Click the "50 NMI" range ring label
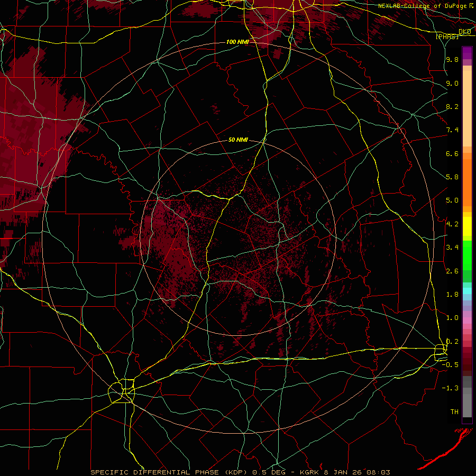476x476 pixels. point(238,140)
